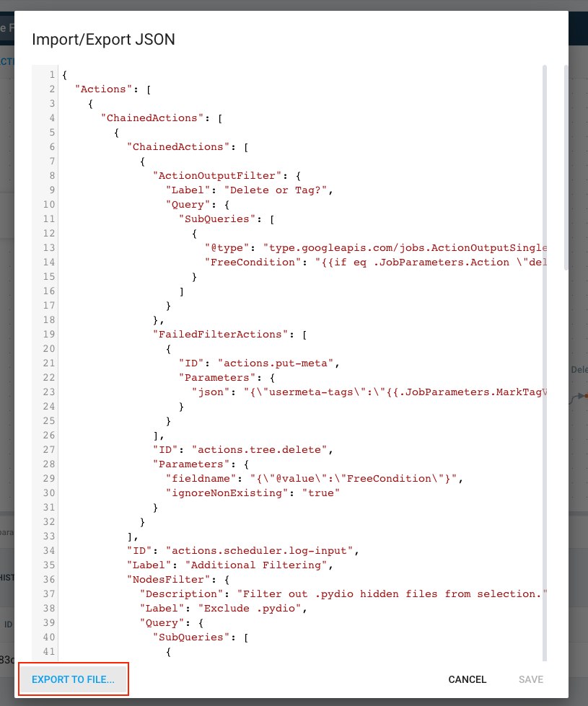Click the "actions.tree.delete" ID value

tap(259, 449)
